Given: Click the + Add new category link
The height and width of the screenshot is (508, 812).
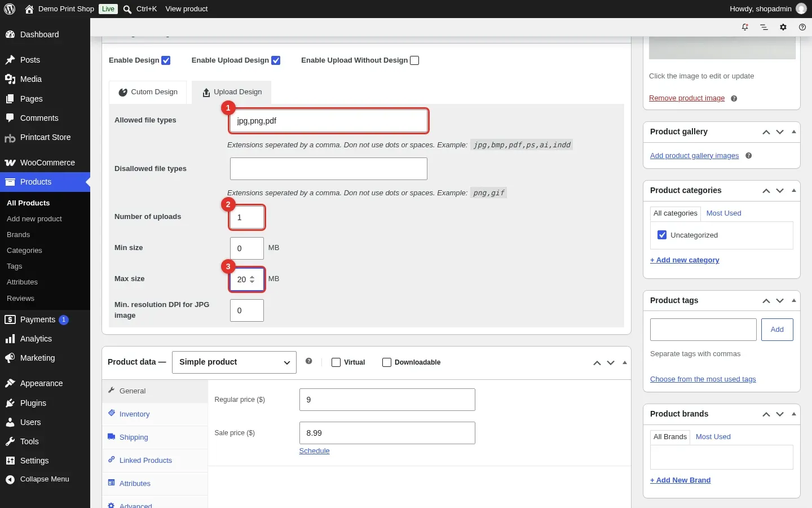Looking at the screenshot, I should pyautogui.click(x=685, y=260).
